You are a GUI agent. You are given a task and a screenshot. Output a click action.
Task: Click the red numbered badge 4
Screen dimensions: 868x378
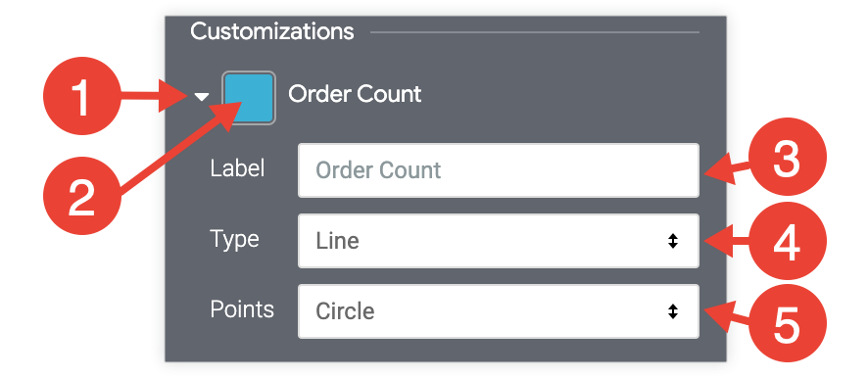point(787,241)
